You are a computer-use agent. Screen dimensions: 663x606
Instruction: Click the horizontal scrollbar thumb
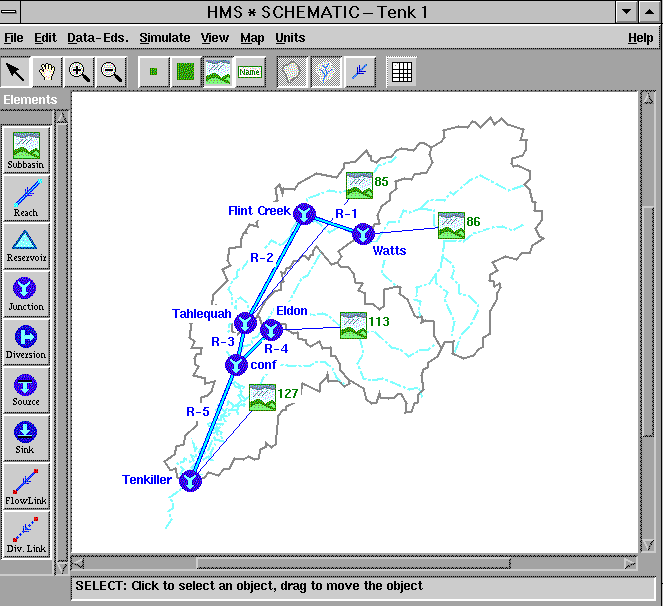tap(353, 563)
